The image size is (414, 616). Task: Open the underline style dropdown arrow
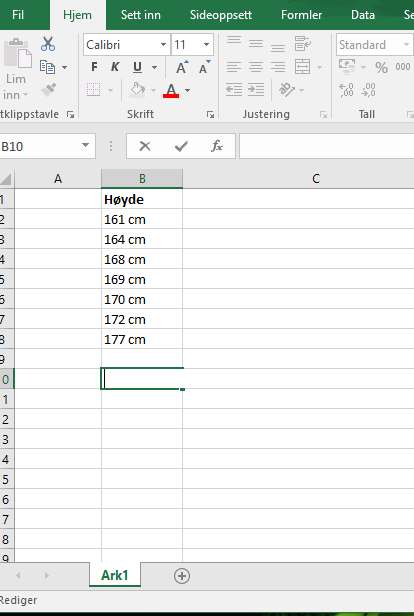pos(154,68)
